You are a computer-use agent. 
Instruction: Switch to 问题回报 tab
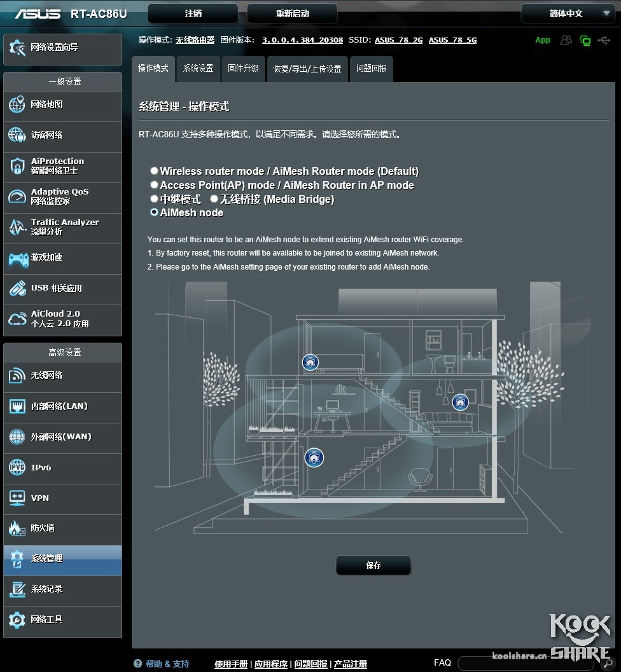click(x=372, y=69)
